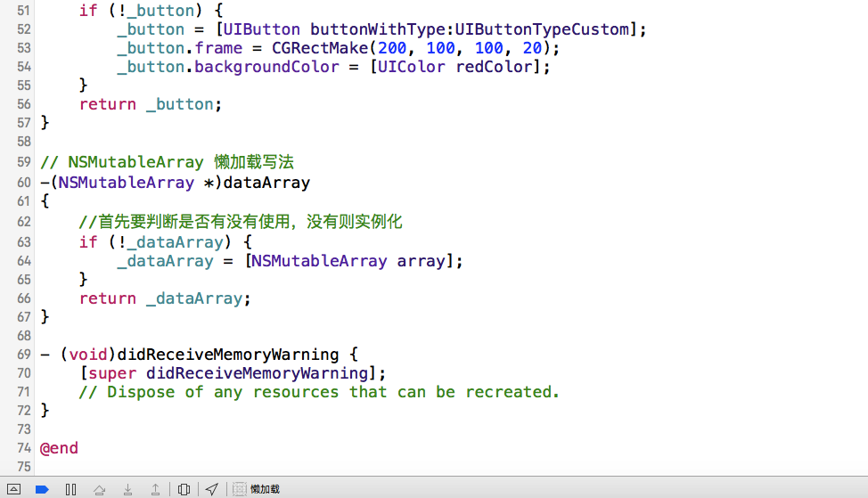
Task: Click the Step Out debug icon
Action: tap(156, 489)
